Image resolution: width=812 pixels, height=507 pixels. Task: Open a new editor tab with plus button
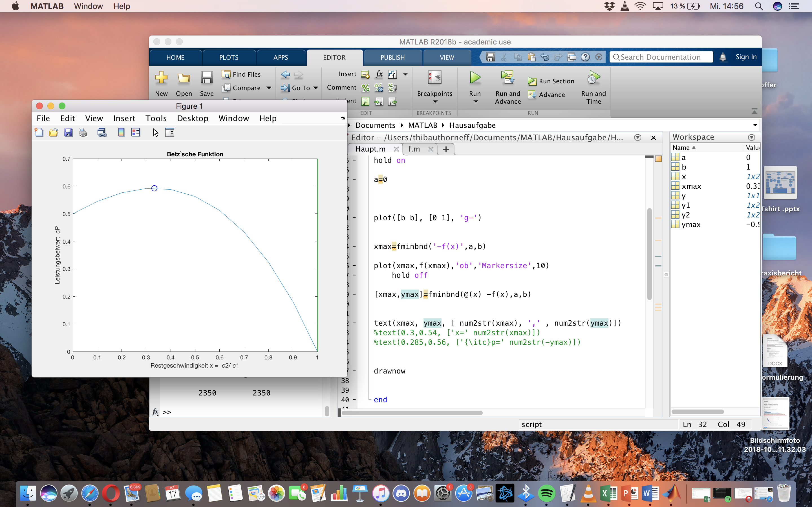[446, 149]
